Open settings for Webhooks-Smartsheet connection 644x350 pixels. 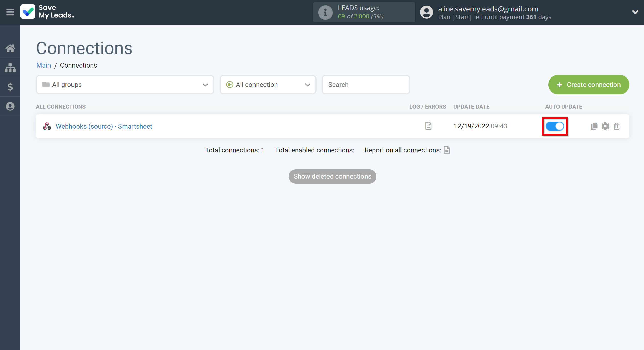coord(606,126)
